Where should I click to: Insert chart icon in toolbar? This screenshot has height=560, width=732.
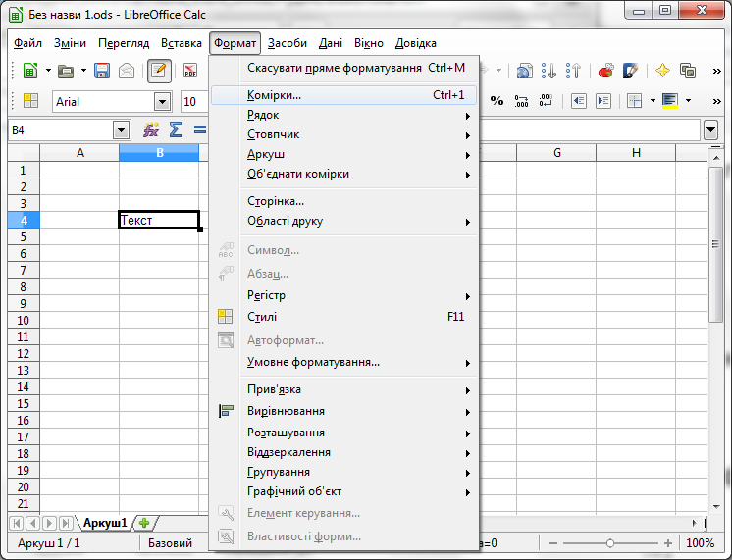605,71
